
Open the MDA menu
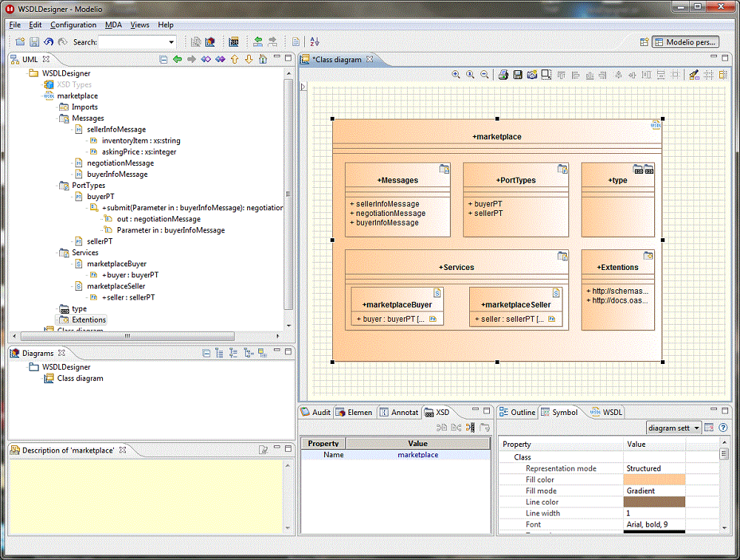click(113, 25)
